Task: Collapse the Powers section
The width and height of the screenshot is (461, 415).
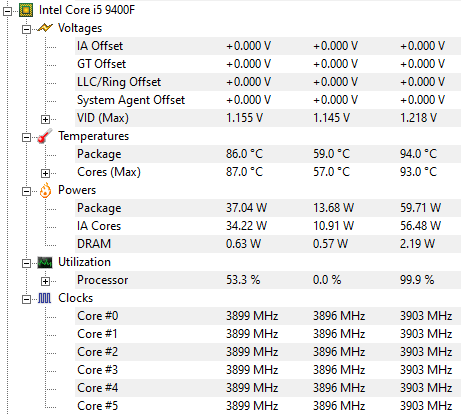Action: coord(26,192)
